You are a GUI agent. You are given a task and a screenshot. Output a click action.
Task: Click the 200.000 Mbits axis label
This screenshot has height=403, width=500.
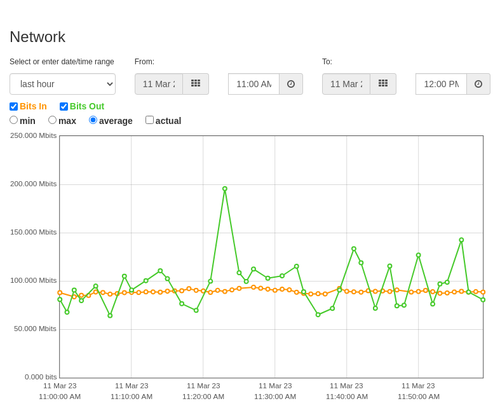33,184
